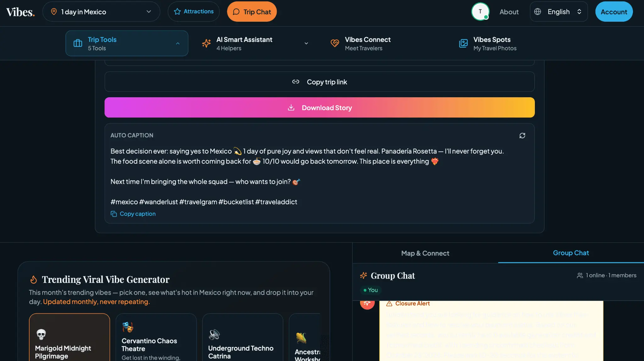Click the location pin icon in trip selector

pyautogui.click(x=54, y=12)
